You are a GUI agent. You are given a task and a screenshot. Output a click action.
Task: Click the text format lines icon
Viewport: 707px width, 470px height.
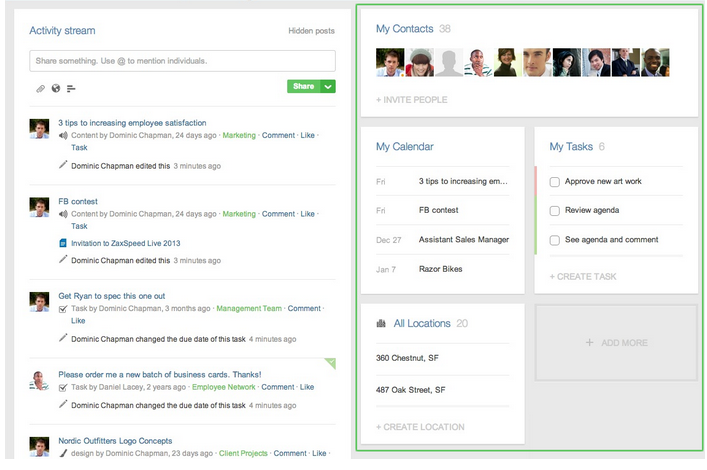(x=71, y=89)
